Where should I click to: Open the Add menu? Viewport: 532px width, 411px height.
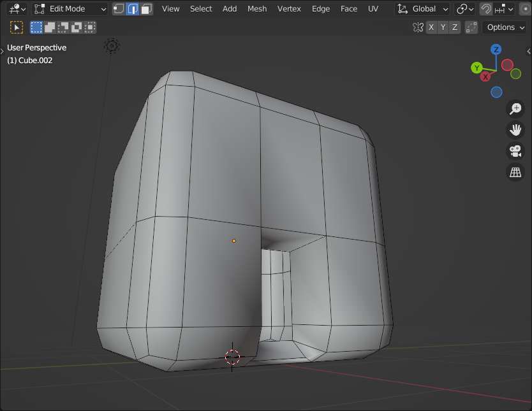pyautogui.click(x=230, y=9)
